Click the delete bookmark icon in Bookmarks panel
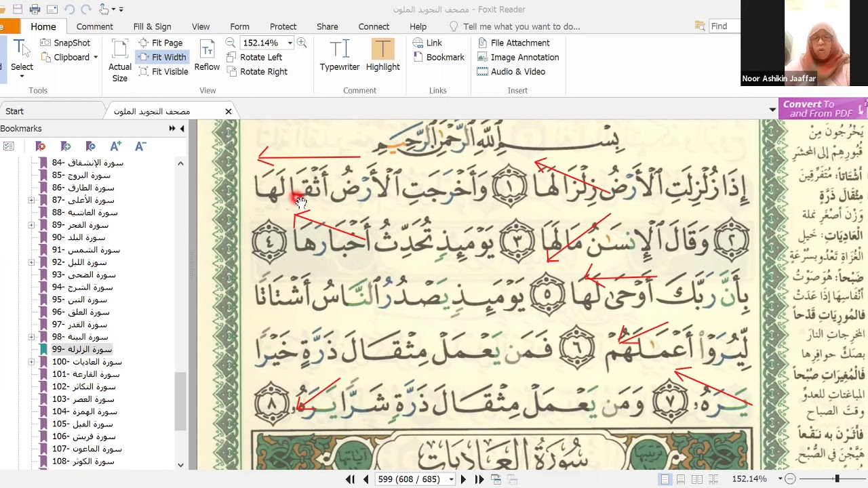 coord(41,146)
